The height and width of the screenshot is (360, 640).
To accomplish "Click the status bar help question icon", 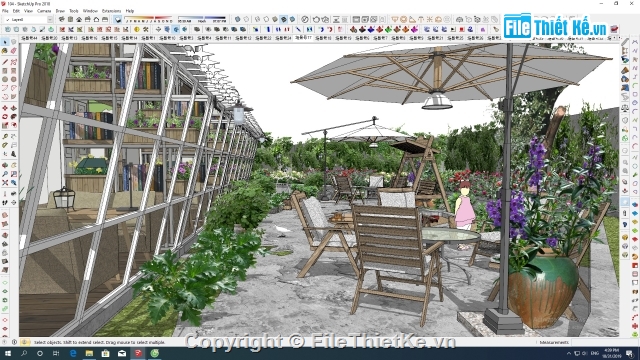I will [x=14, y=342].
